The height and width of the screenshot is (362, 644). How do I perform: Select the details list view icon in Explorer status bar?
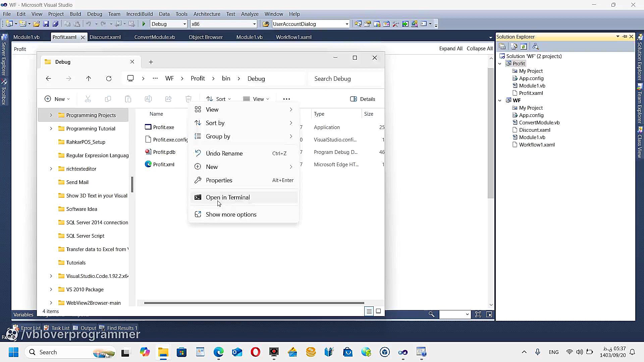click(369, 311)
